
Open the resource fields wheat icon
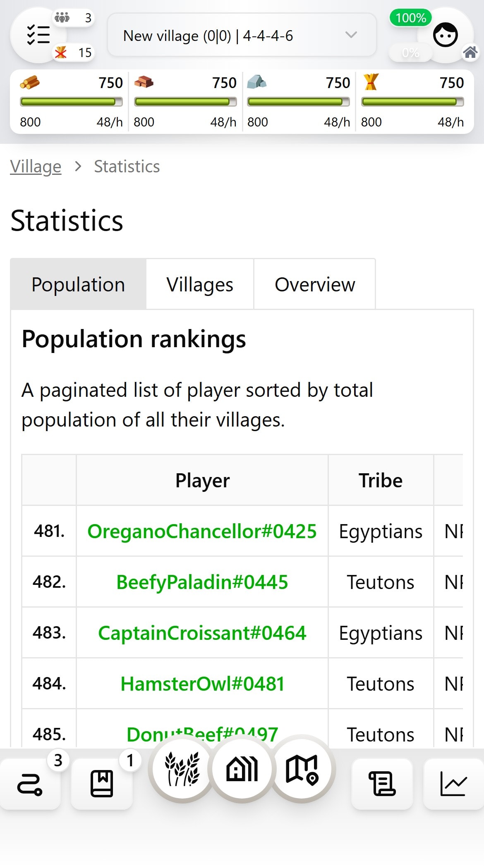click(182, 769)
